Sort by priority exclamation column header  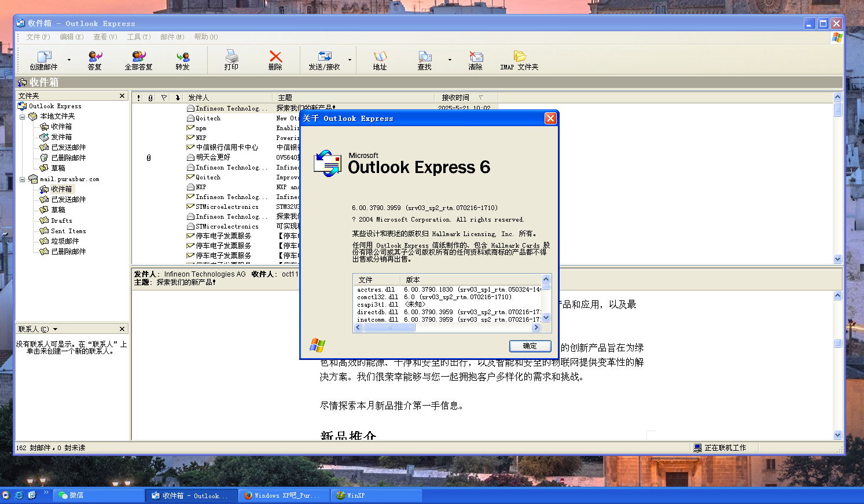pos(139,97)
